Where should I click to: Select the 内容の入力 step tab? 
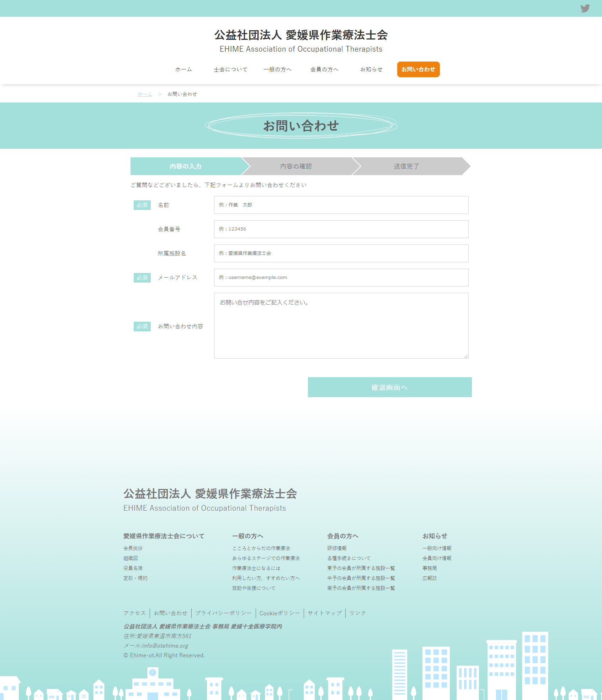186,166
